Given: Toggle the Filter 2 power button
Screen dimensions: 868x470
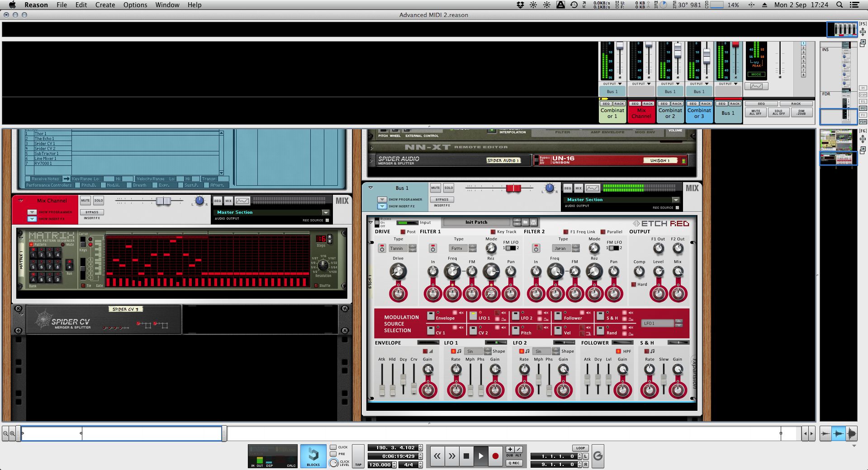Looking at the screenshot, I should tap(536, 249).
